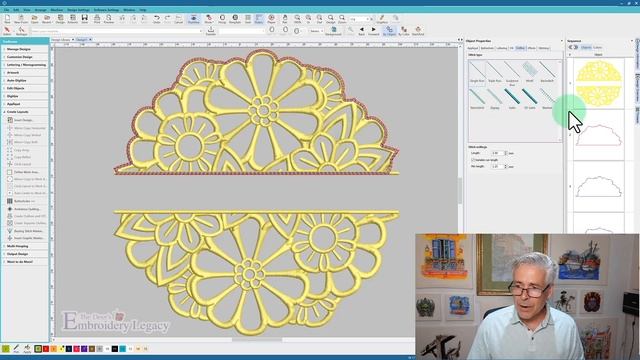
Task: Click the By Color sequence icon
Action: pos(404,31)
